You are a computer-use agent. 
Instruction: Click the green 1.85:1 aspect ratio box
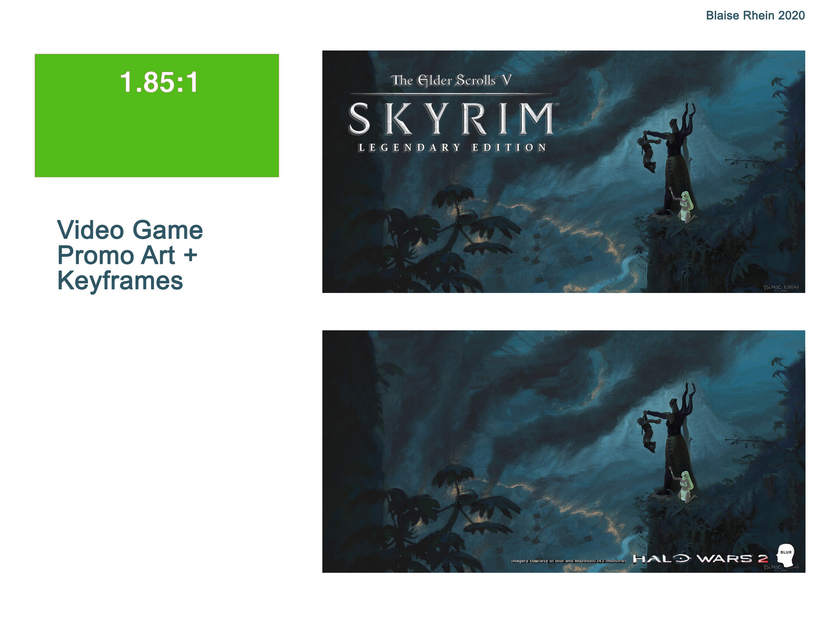point(157,115)
